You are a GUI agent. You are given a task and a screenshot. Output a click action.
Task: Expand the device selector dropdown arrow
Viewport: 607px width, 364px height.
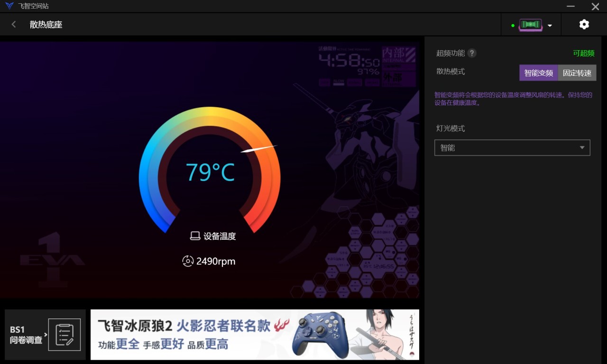pos(550,26)
